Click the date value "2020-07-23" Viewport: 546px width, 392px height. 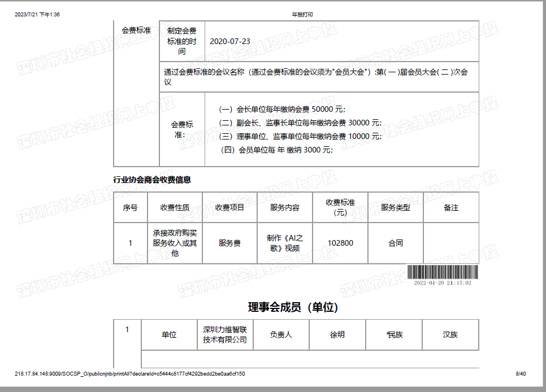tap(230, 41)
